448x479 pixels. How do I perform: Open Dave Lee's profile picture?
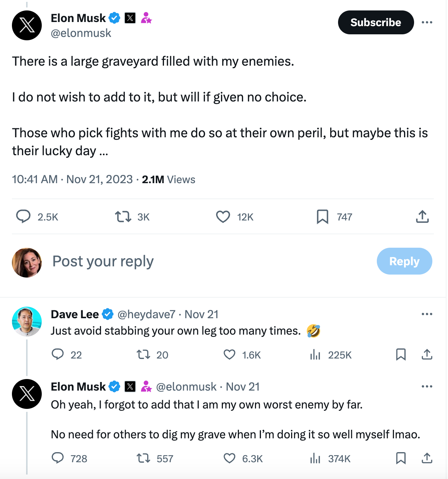27,322
